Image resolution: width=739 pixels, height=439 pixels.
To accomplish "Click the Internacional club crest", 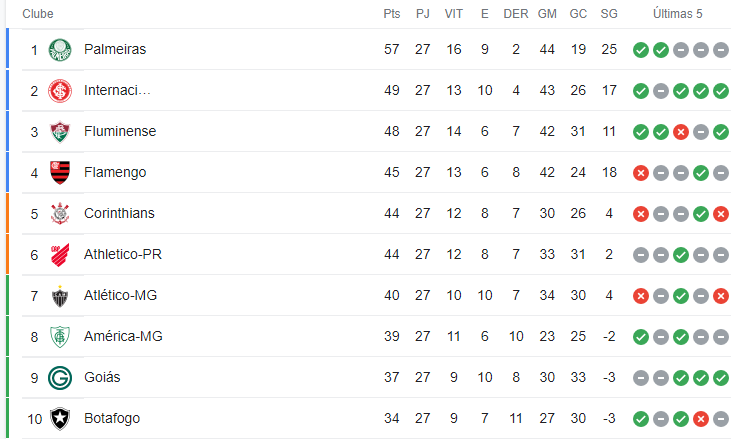I will click(60, 91).
